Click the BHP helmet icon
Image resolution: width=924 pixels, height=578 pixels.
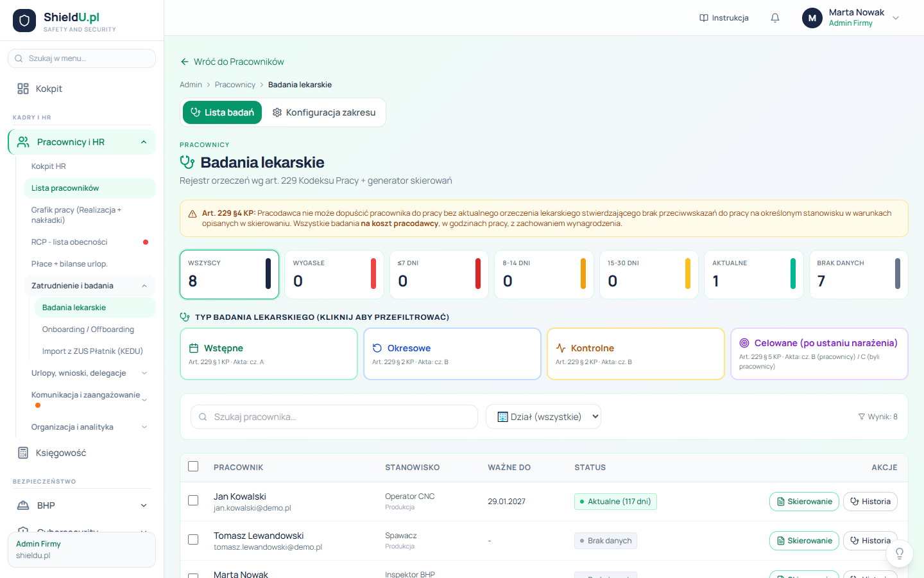click(23, 505)
